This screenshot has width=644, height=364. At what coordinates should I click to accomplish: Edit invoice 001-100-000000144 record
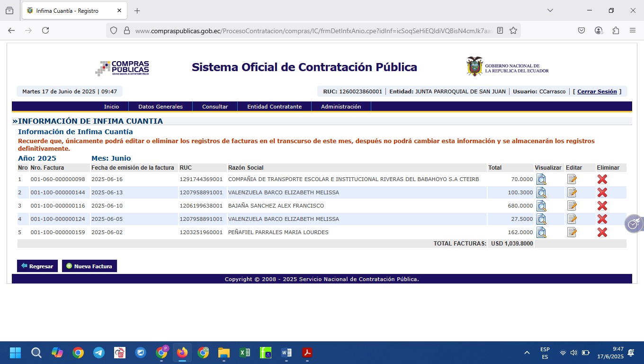(x=572, y=192)
